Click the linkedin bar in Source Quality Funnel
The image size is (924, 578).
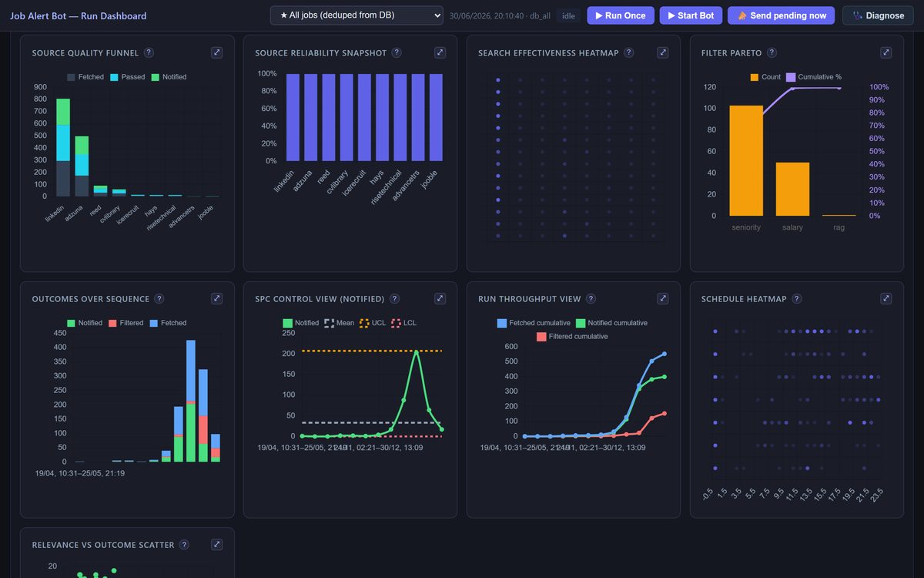pyautogui.click(x=63, y=147)
